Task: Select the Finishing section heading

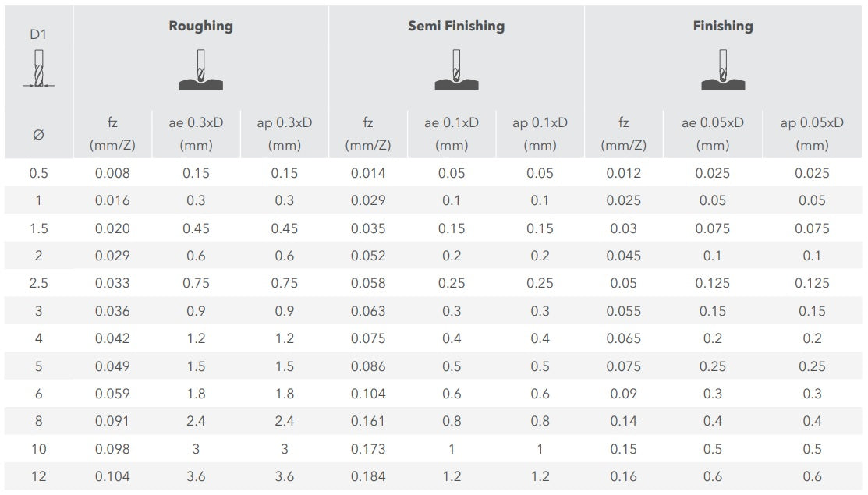Action: tap(723, 26)
